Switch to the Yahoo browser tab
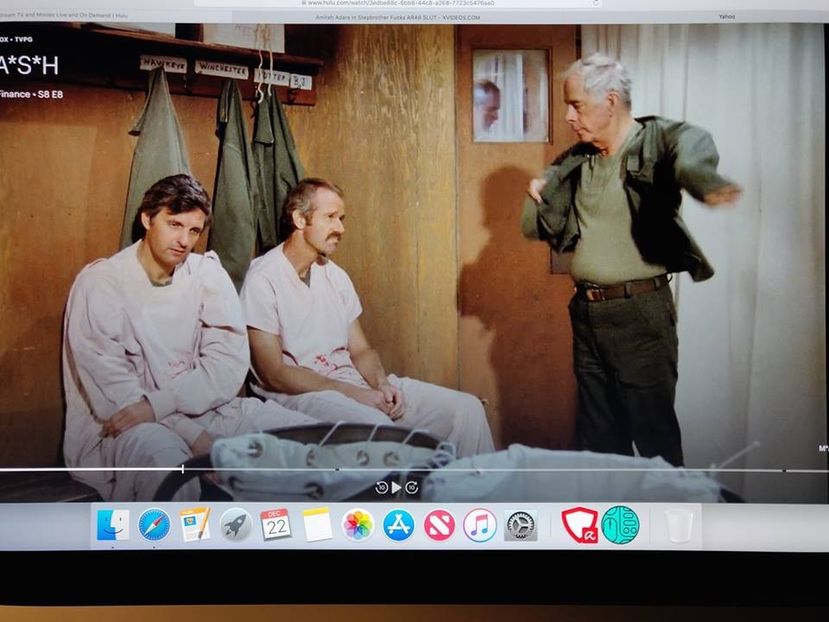 [x=726, y=16]
